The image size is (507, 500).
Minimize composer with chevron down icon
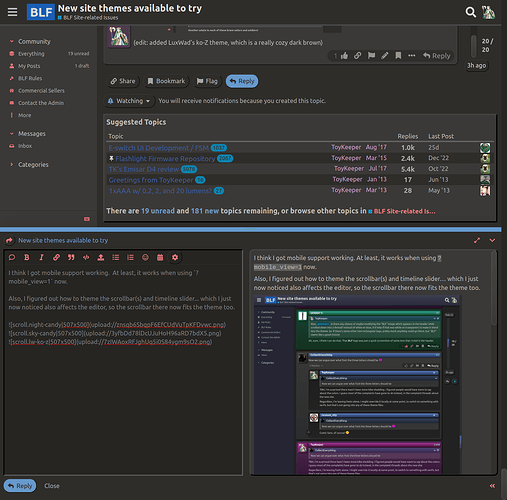pyautogui.click(x=492, y=240)
